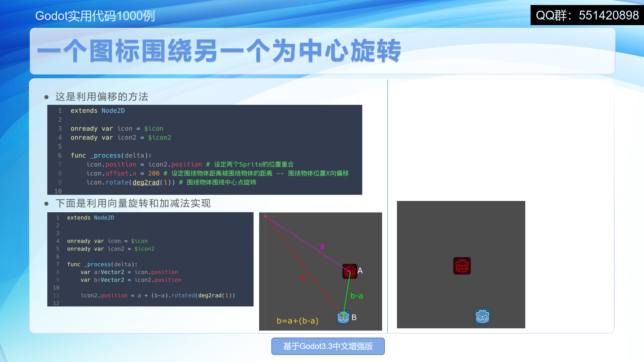Screen dimensions: 644x362
Task: Click the slide title 一个图标围绕另一个为中心旋转
Action: (x=219, y=51)
